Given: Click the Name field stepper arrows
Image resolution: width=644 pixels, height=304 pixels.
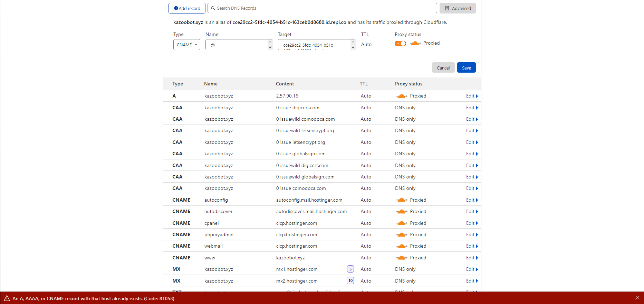Looking at the screenshot, I should click(x=270, y=45).
